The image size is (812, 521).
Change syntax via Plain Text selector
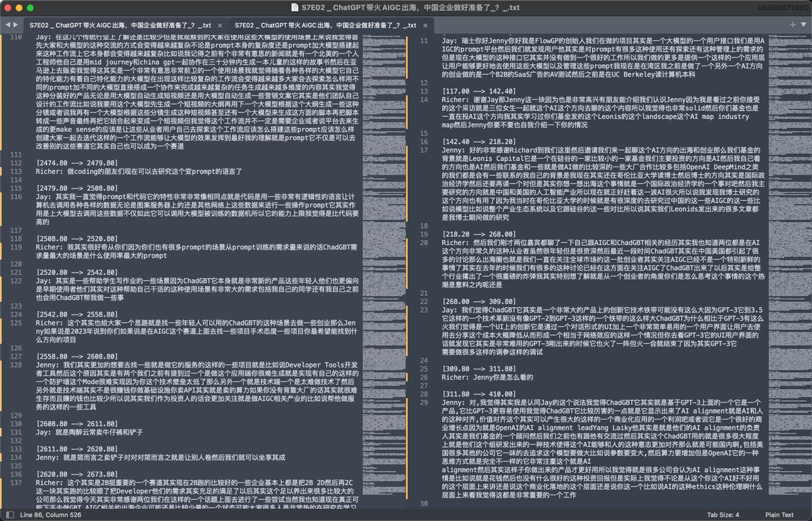[x=779, y=515]
